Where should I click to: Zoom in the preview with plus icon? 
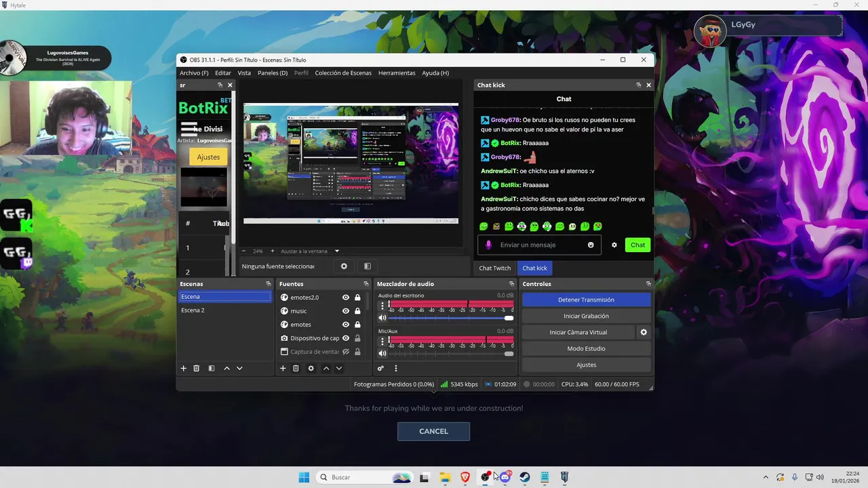tap(273, 251)
